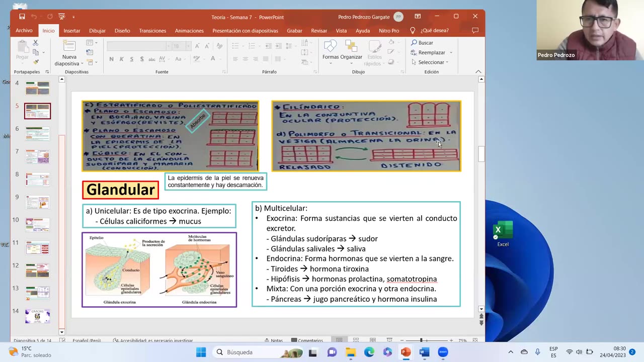Start slideshow from status bar icon
Viewport: 644px width, 362px height.
tap(390, 340)
